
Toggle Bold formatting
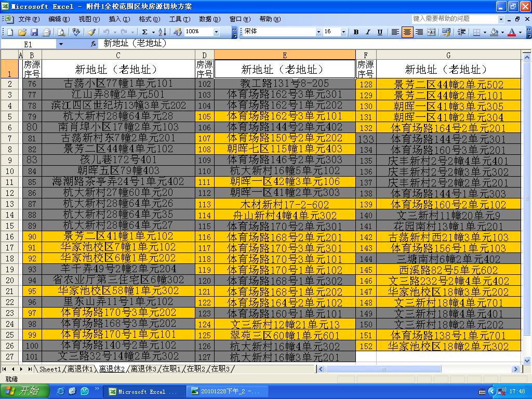point(356,32)
